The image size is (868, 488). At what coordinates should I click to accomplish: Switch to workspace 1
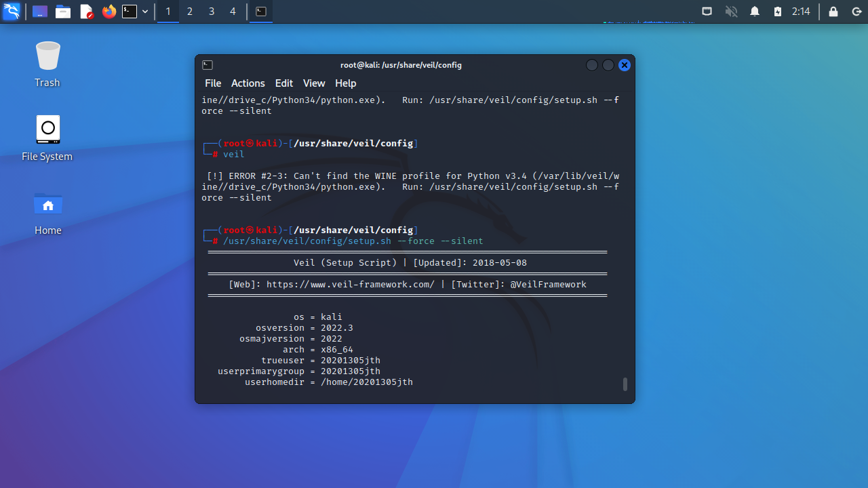tap(168, 12)
